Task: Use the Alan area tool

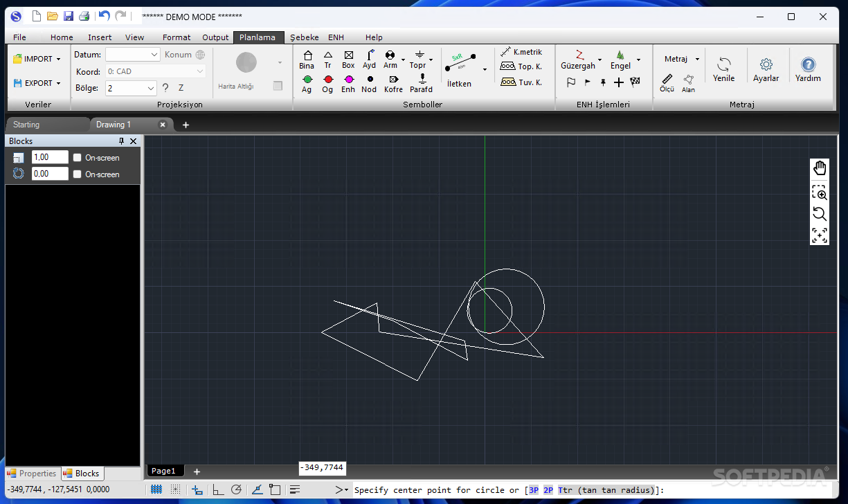Action: coord(688,83)
